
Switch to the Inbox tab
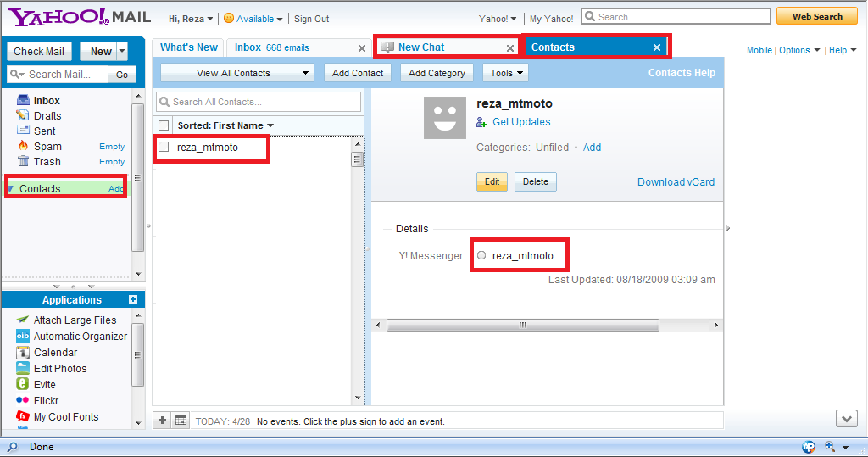[271, 47]
